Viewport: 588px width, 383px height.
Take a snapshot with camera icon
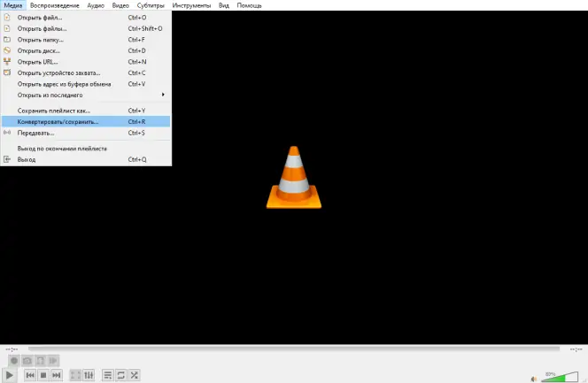[x=27, y=361]
